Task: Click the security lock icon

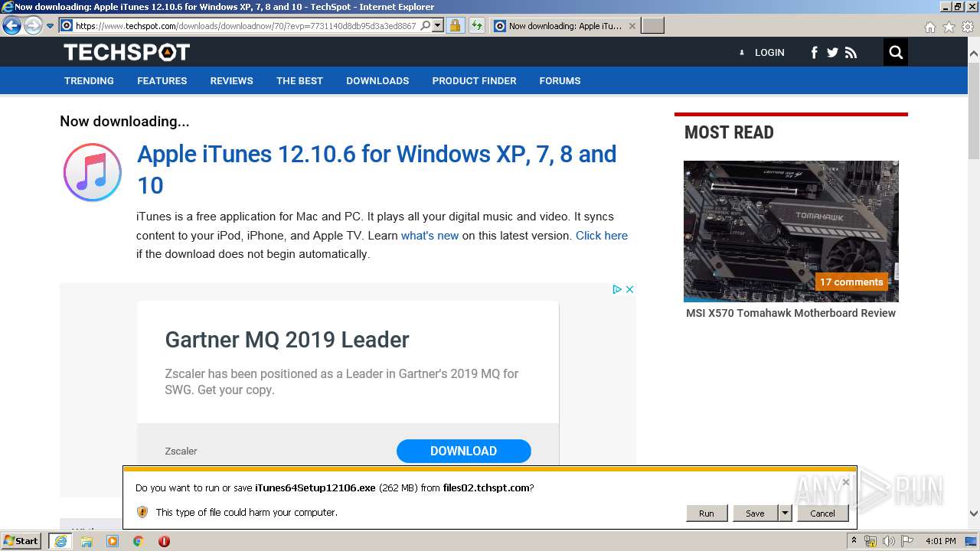Action: (x=455, y=26)
